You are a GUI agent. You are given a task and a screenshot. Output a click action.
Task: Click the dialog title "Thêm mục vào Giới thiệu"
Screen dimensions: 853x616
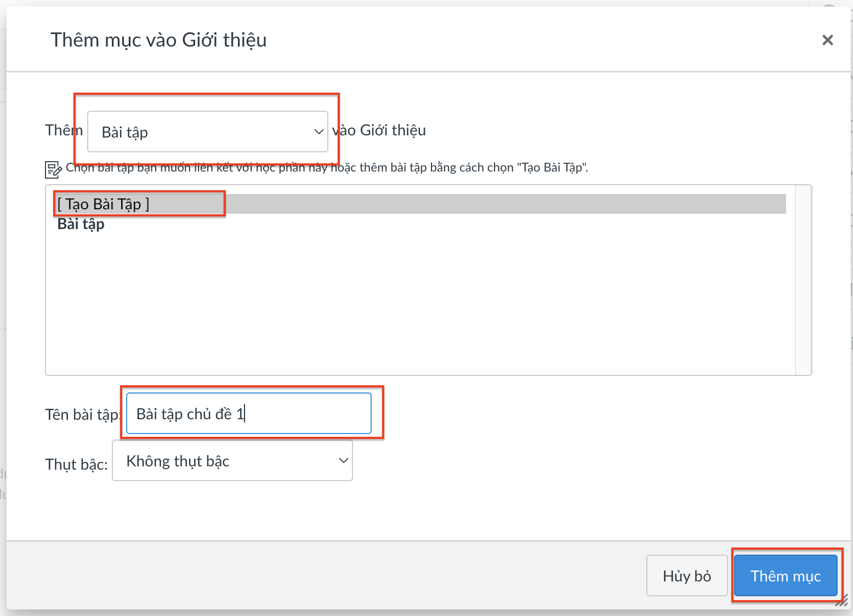(158, 40)
